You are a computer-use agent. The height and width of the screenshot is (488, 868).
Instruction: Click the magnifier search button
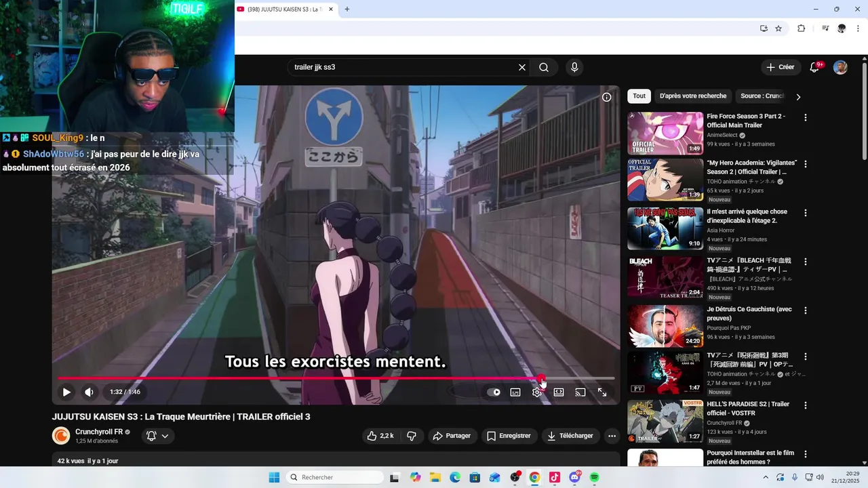coord(544,67)
